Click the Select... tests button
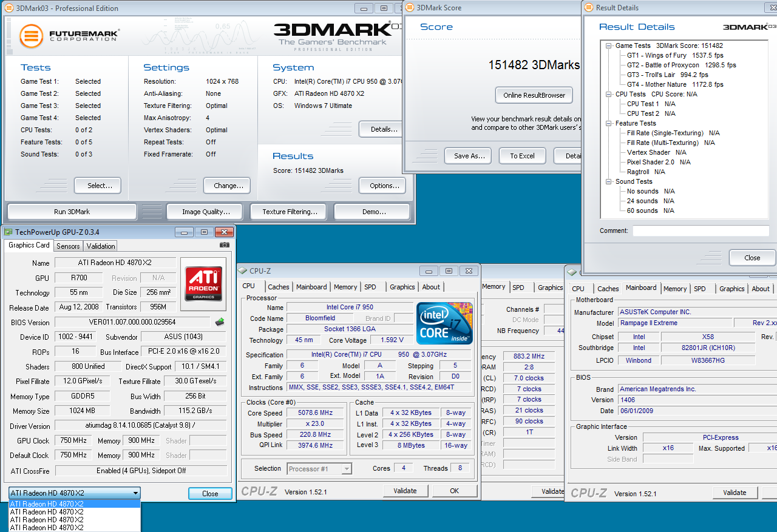Image resolution: width=777 pixels, height=532 pixels. [x=98, y=186]
